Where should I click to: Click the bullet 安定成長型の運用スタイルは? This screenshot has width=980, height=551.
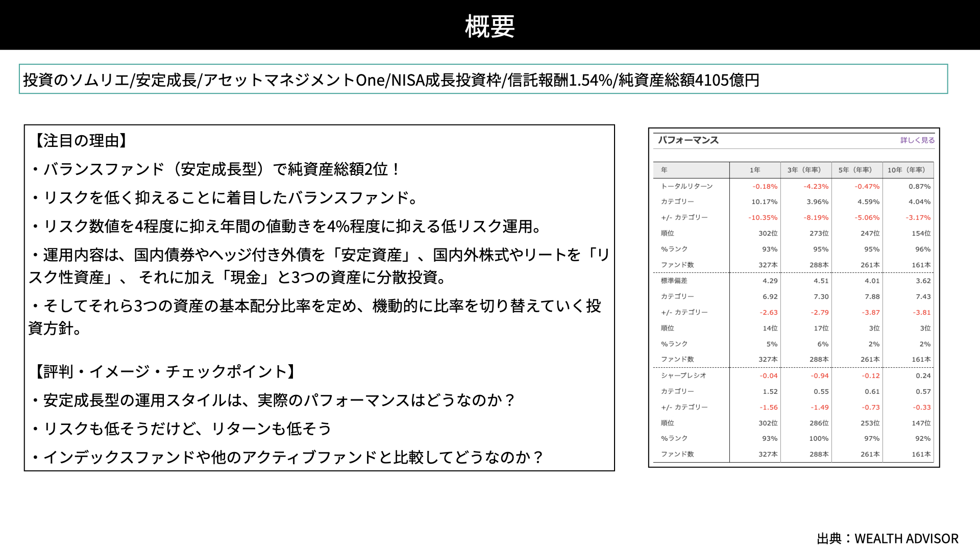273,400
